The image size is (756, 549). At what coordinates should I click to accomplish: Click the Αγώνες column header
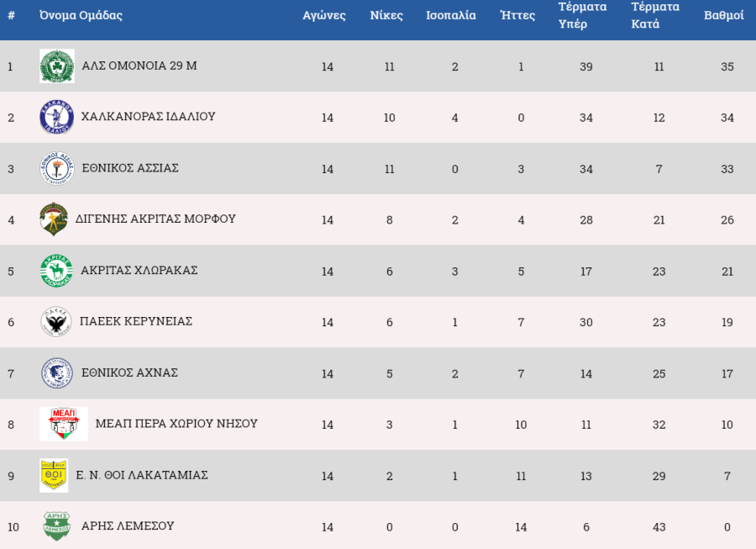coord(324,15)
